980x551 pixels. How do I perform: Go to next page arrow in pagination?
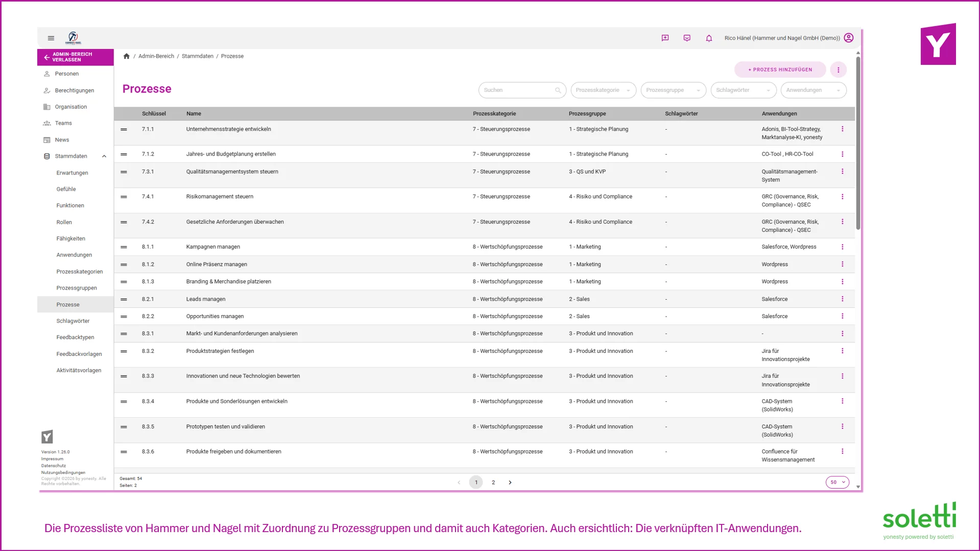(510, 483)
